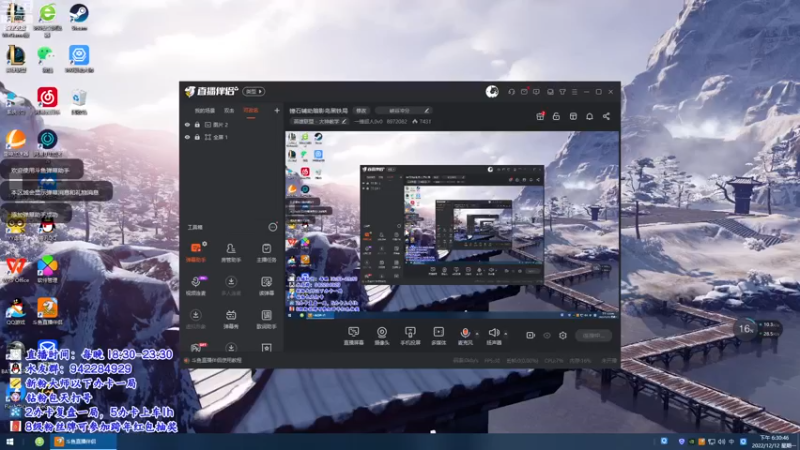Open the green browser taskbar icon
Viewport: 800px width, 450px height.
coord(39,442)
